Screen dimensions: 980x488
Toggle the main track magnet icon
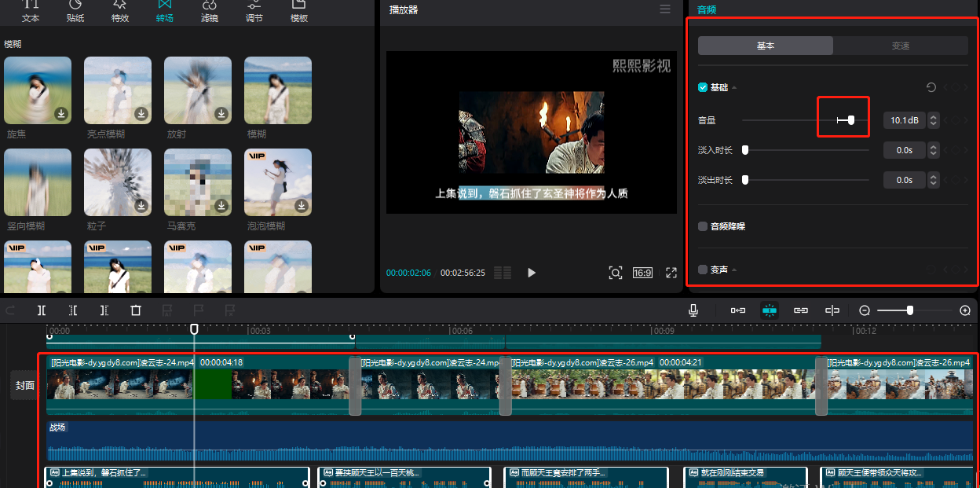[x=738, y=310]
